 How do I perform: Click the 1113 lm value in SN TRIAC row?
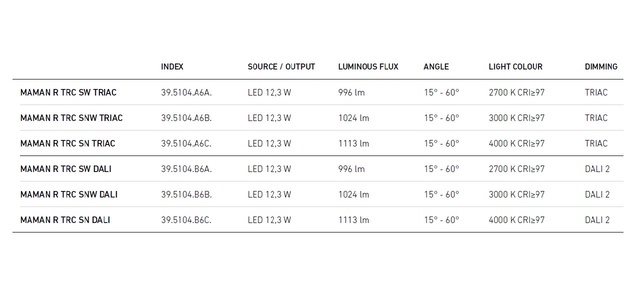353,143
